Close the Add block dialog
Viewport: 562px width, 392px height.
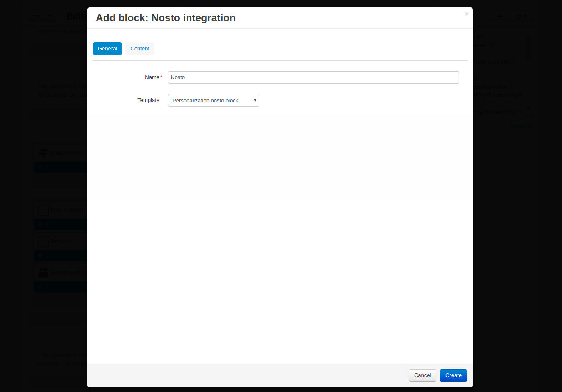467,14
